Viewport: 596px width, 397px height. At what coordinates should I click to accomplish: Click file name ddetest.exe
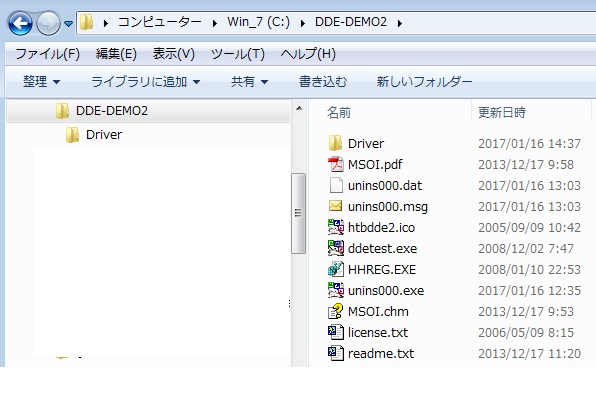point(382,248)
